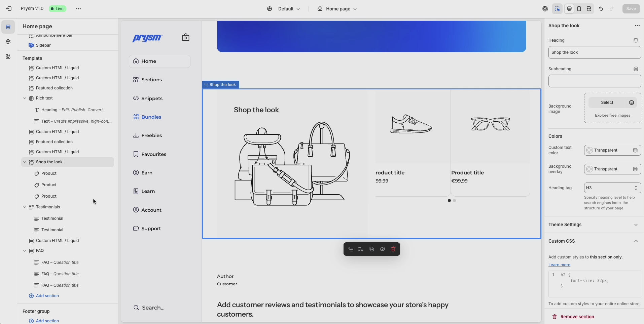644x324 pixels.
Task: Open the apps icon in left rail
Action: point(8,56)
